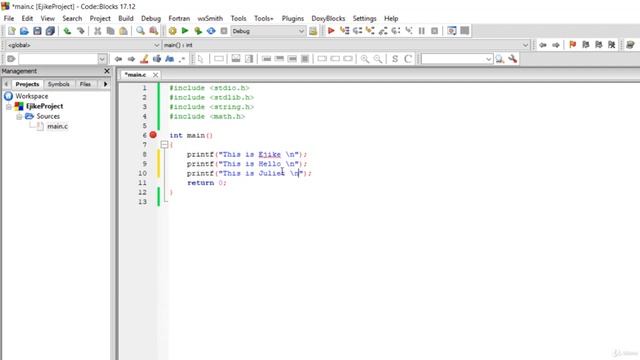Click the Next line debug icon
The width and height of the screenshot is (640, 360).
[x=357, y=31]
